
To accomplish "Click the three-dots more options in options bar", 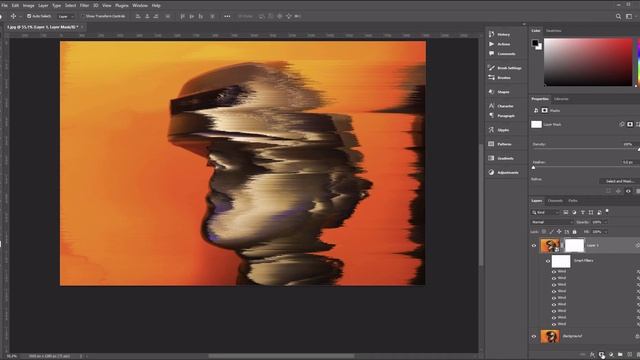I will (x=227, y=16).
